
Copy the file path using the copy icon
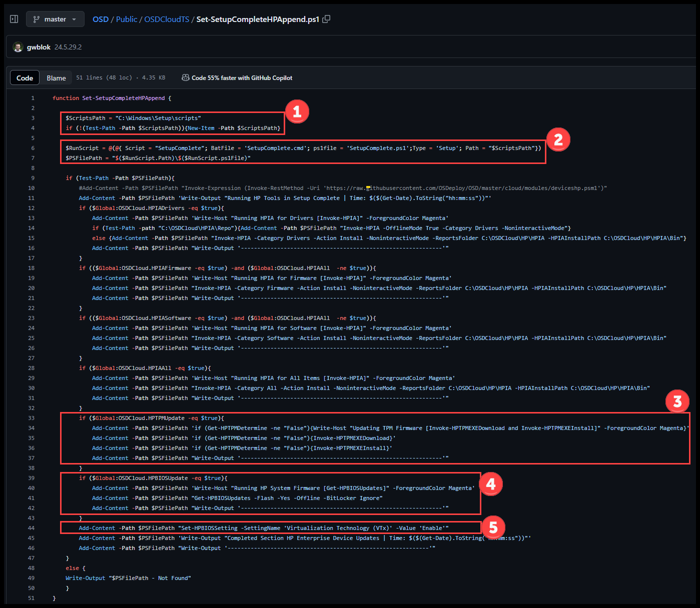(x=326, y=19)
